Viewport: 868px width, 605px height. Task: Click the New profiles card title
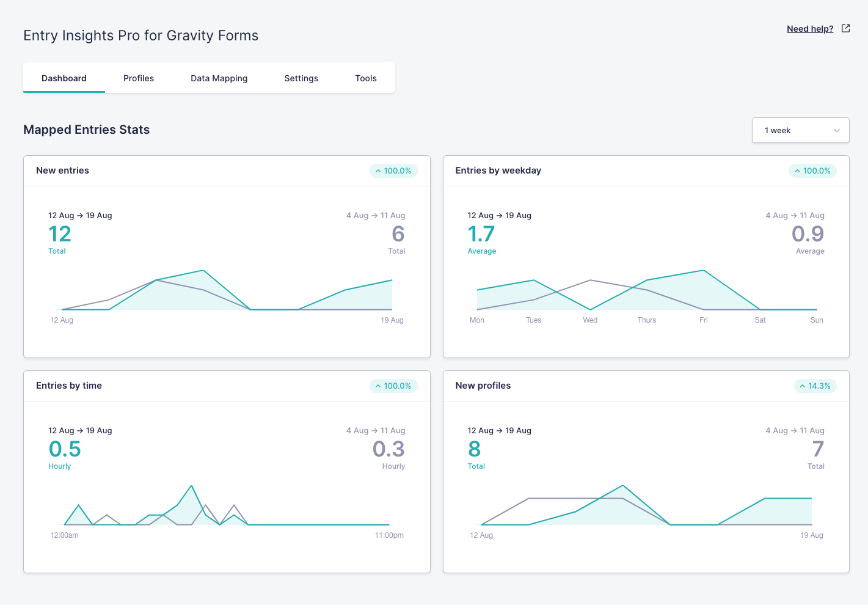[x=483, y=386]
